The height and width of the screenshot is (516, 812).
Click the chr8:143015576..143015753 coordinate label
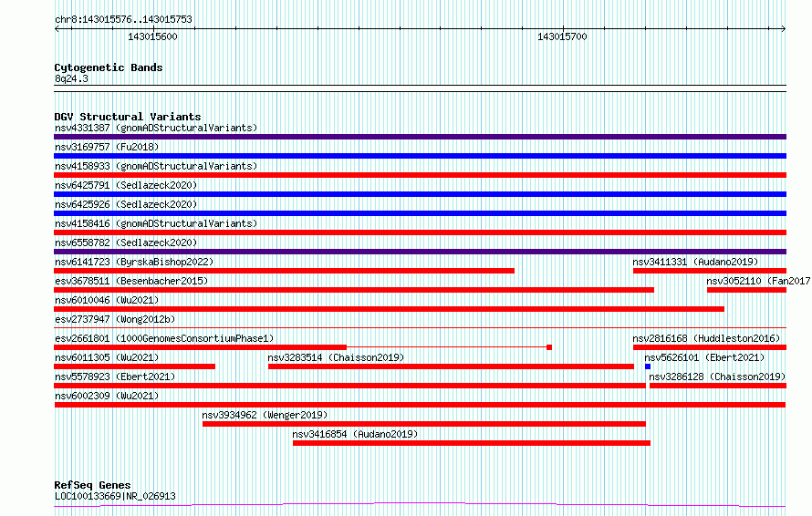(123, 19)
